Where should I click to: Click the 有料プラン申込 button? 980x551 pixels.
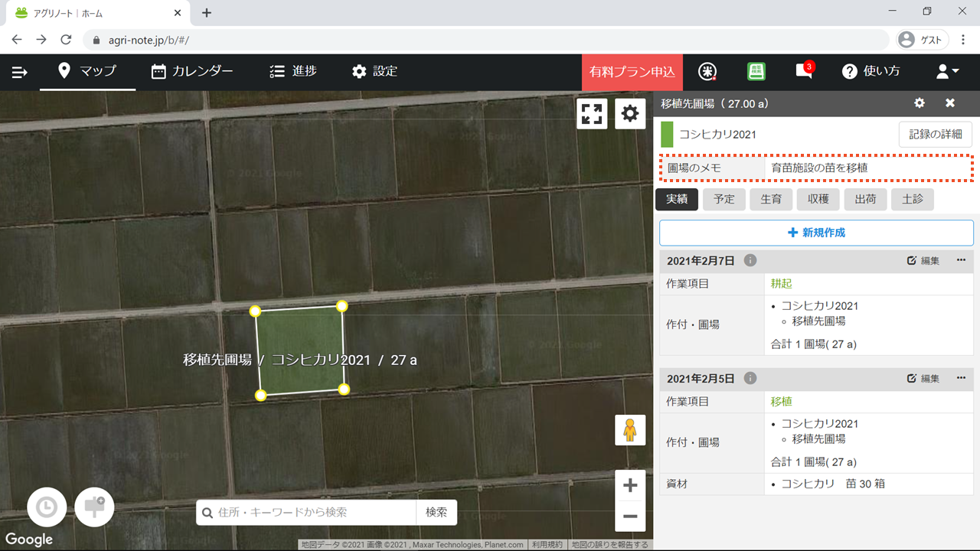tap(632, 72)
